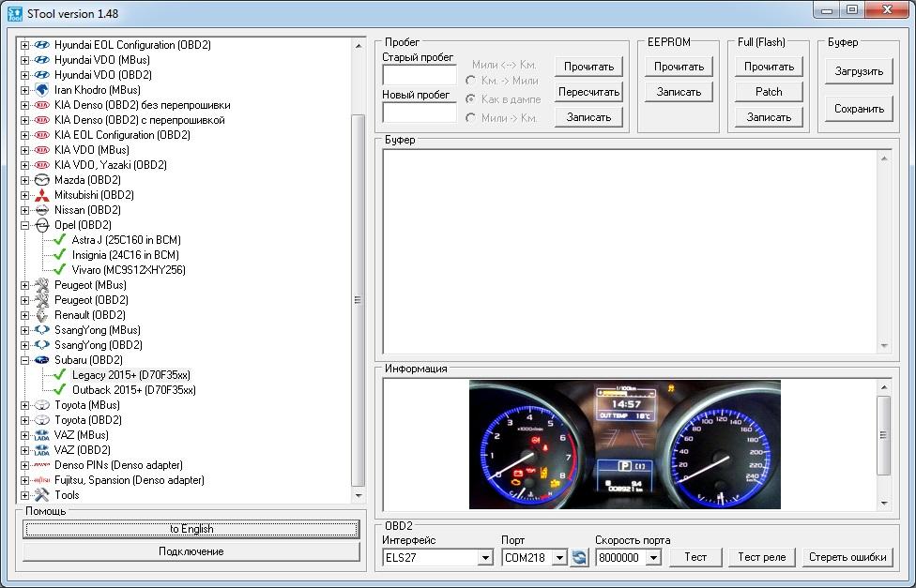
Task: Click the VAZ (MBus) Lada icon
Action: (41, 435)
